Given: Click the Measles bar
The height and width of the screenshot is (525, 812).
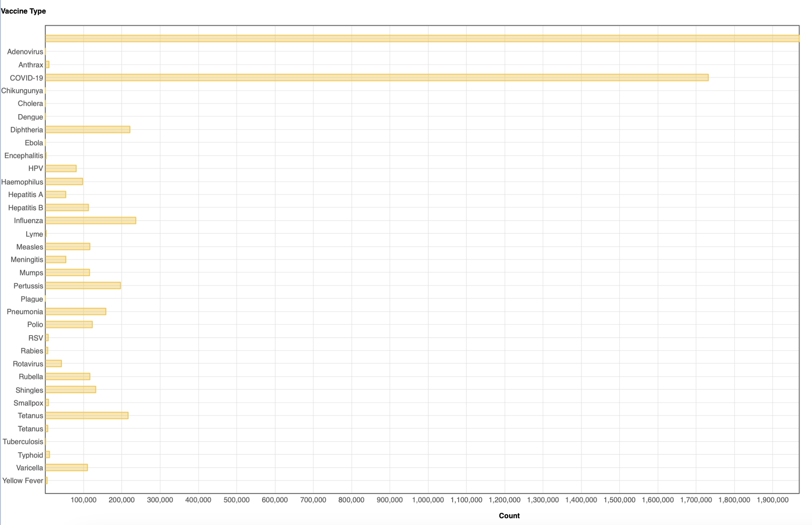Looking at the screenshot, I should 68,247.
